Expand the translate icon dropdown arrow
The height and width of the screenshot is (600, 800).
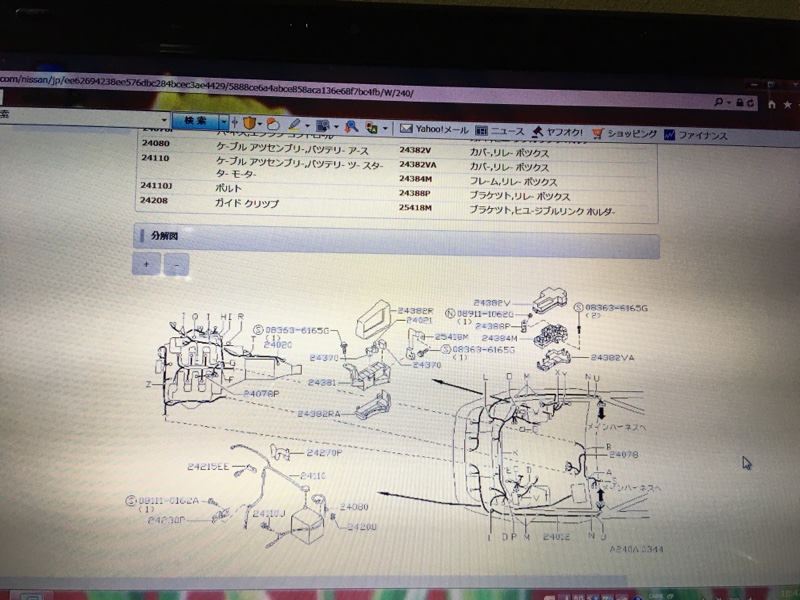(385, 128)
